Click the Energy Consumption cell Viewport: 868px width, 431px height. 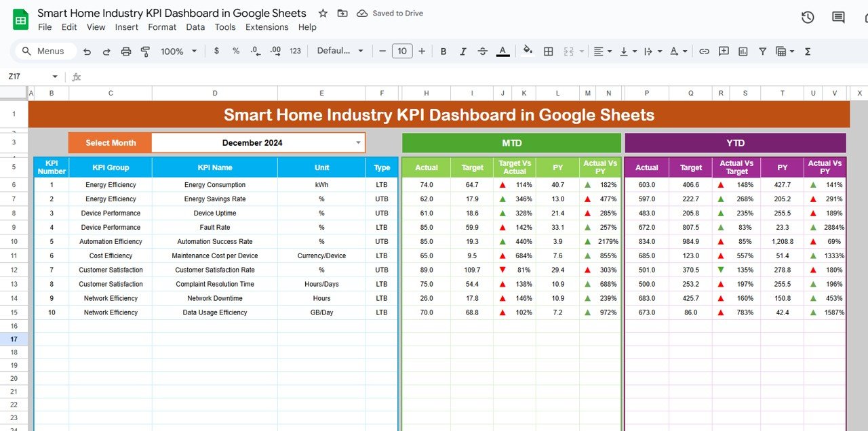(x=215, y=185)
